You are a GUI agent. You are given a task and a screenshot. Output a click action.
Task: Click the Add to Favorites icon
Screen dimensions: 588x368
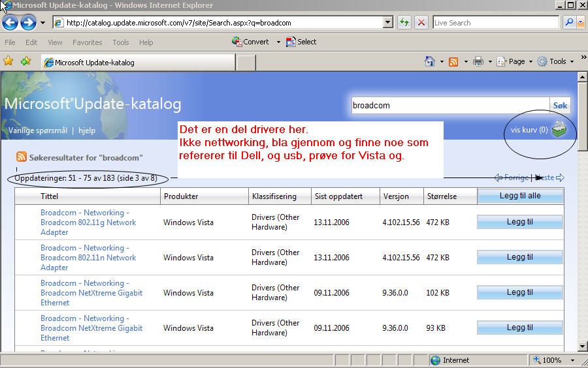[x=26, y=61]
